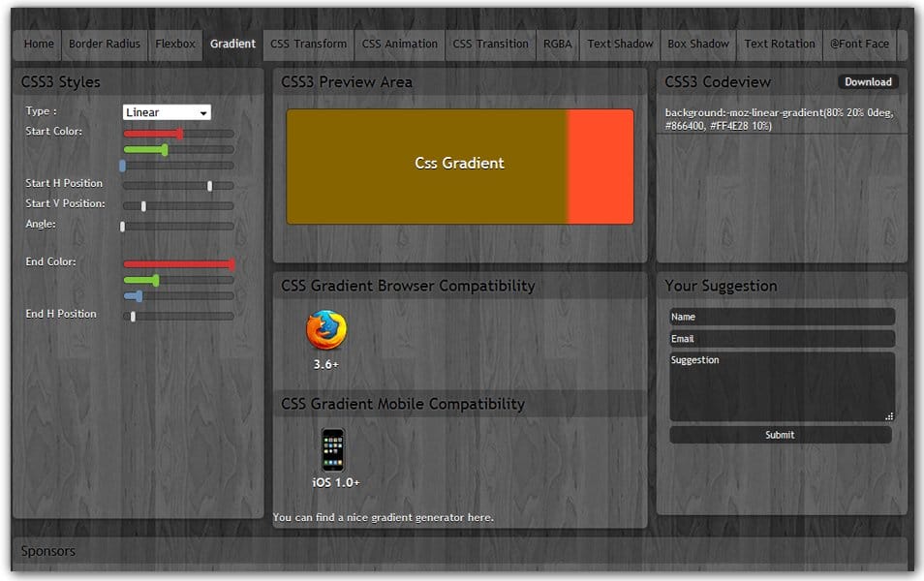Open the RGBA generator tab
924x581 pixels.
(x=558, y=44)
